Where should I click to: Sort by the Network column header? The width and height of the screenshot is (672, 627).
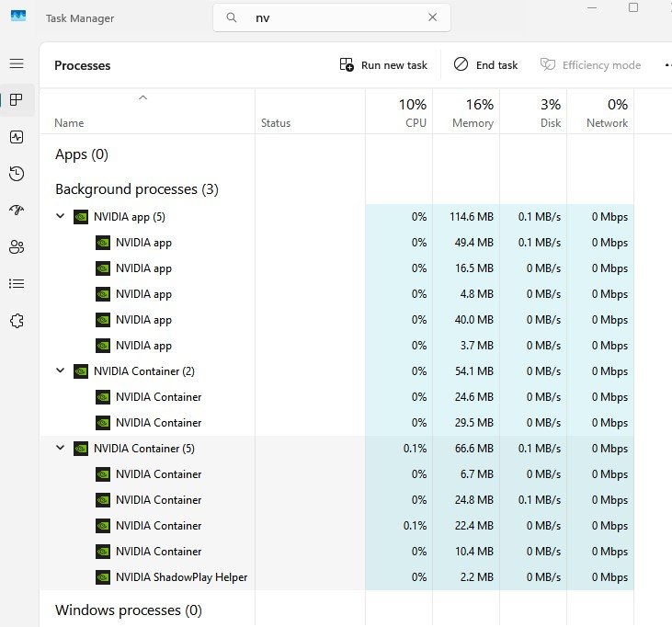pos(600,111)
